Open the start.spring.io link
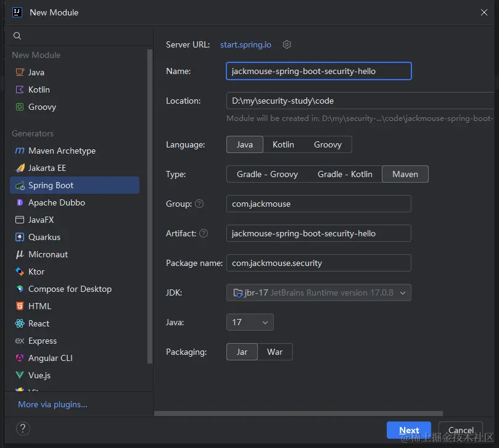 point(245,44)
